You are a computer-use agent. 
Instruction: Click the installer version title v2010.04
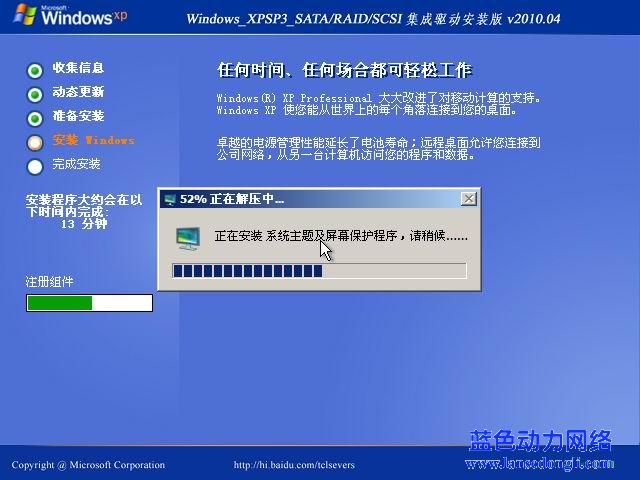(374, 20)
